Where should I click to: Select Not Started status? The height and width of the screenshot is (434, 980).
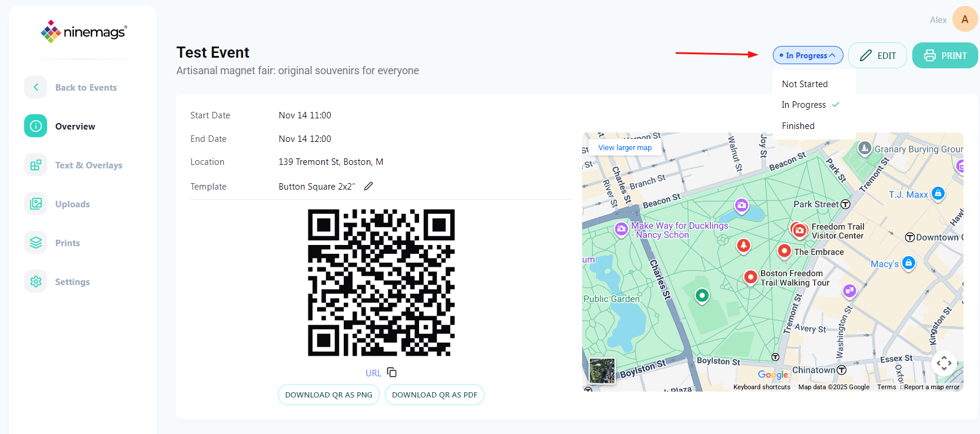(x=805, y=84)
